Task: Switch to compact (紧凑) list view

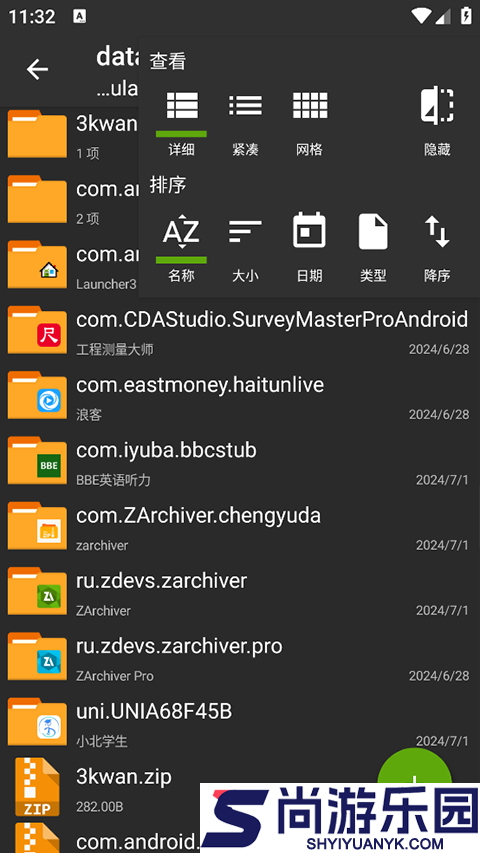Action: tap(245, 122)
